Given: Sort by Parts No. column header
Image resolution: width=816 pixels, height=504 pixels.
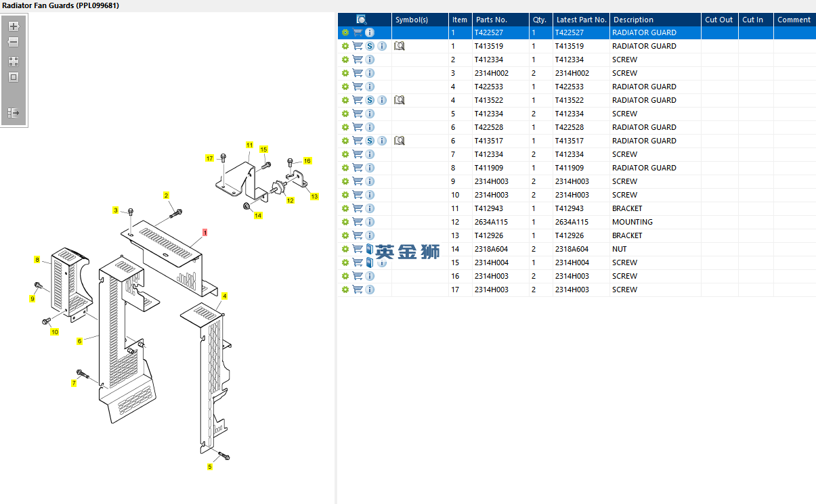Looking at the screenshot, I should [x=491, y=20].
